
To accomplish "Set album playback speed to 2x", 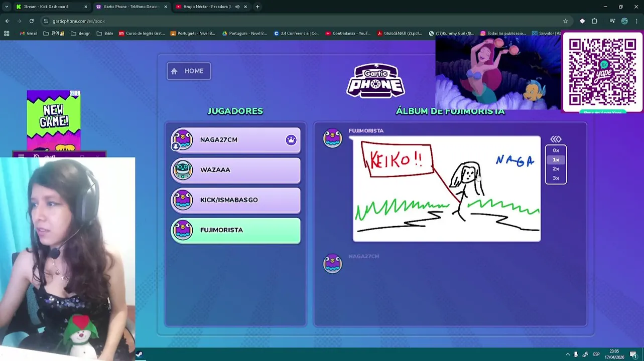I will [556, 169].
